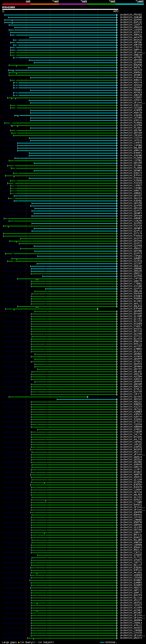Click the truncated alignment arrowhead for UniRef100_B7FKM5
Image resolution: width=146 pixels, height=644 pixels.
click(x=98, y=309)
